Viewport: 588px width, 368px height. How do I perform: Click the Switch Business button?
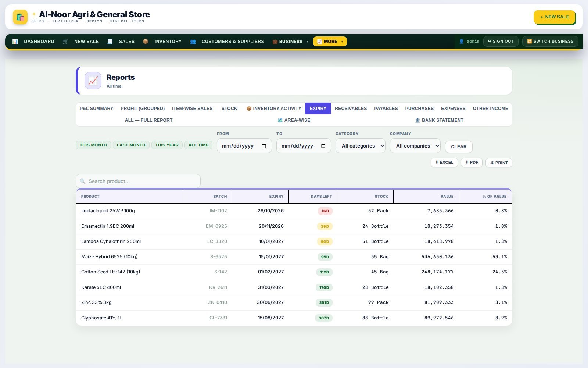550,41
